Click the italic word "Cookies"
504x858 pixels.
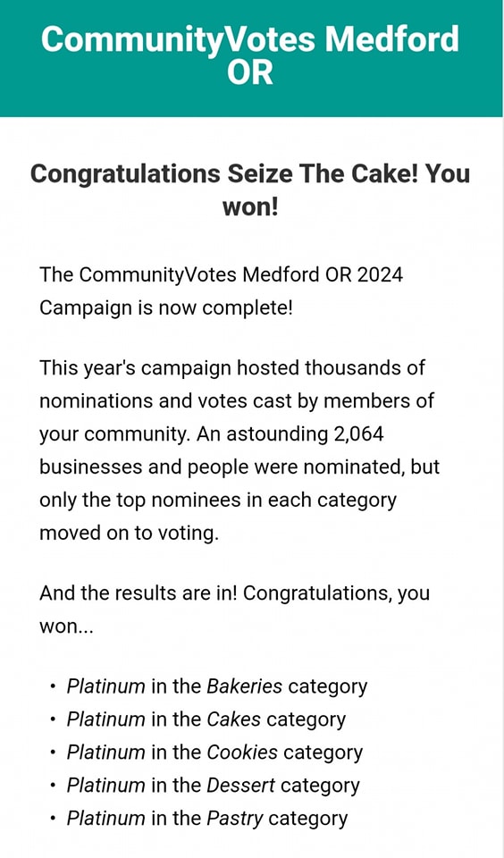click(x=242, y=753)
